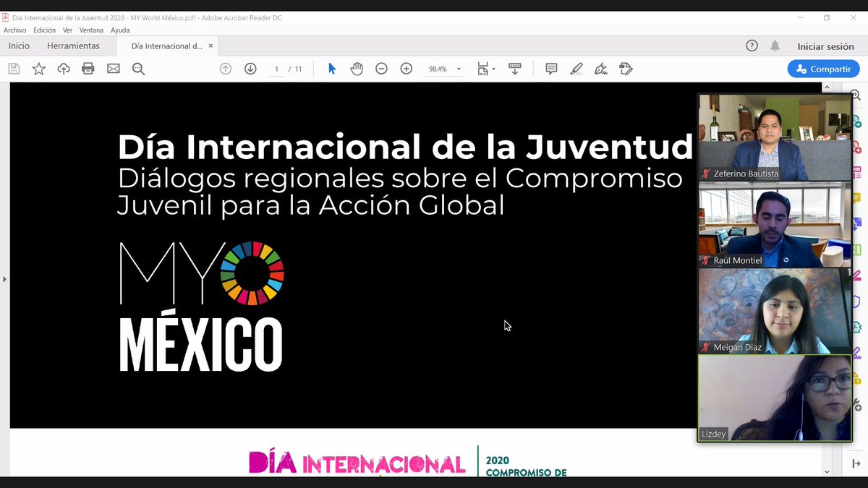Open the notifications bell

coord(775,46)
